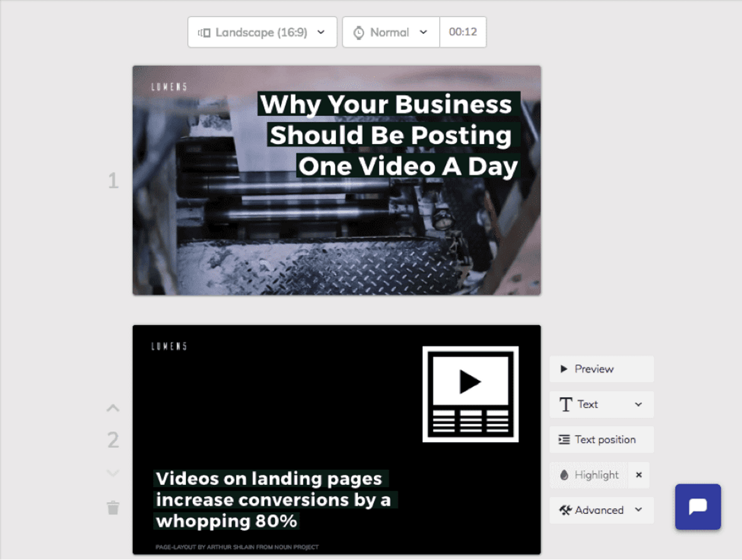Open the Landscape (16:9) format dropdown
The image size is (742, 560).
(262, 32)
